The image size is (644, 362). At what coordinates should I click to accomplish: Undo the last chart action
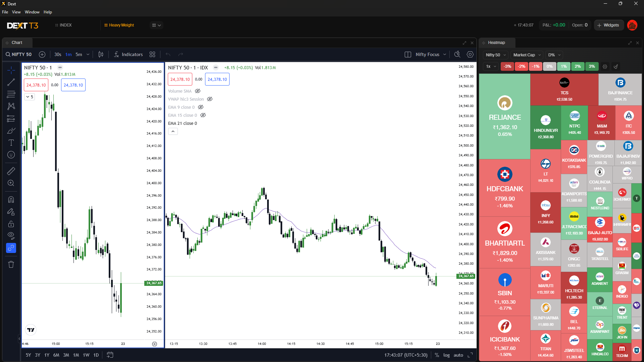[168, 54]
